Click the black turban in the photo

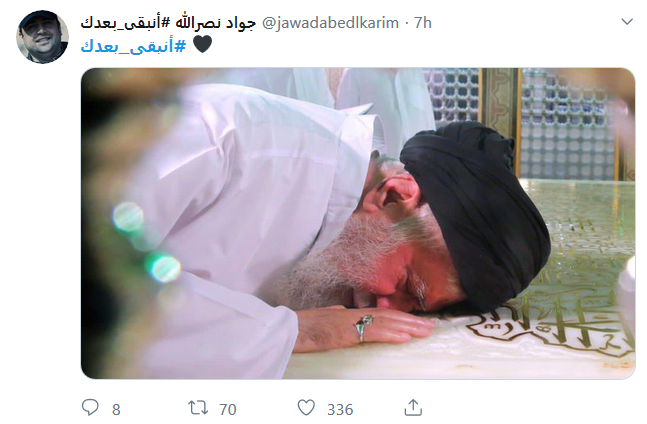[479, 214]
